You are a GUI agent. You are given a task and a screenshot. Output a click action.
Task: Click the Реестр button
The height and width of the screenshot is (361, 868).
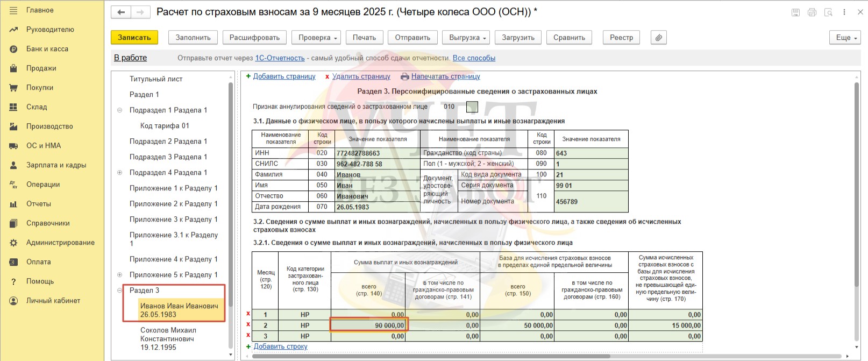(622, 37)
